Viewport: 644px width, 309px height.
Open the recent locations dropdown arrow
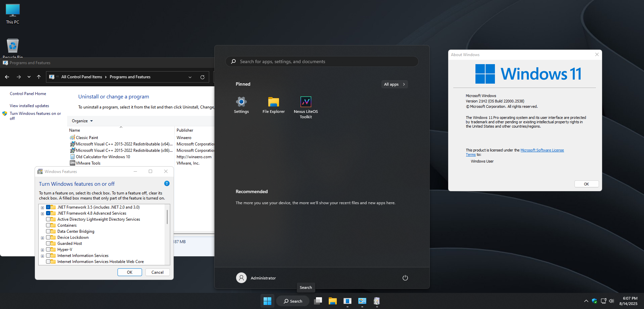(x=29, y=77)
